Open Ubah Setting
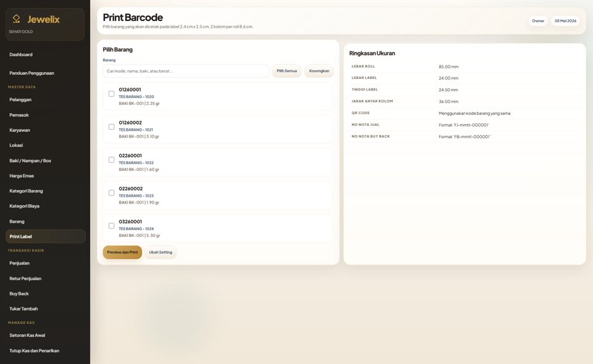593x364 pixels. (161, 252)
